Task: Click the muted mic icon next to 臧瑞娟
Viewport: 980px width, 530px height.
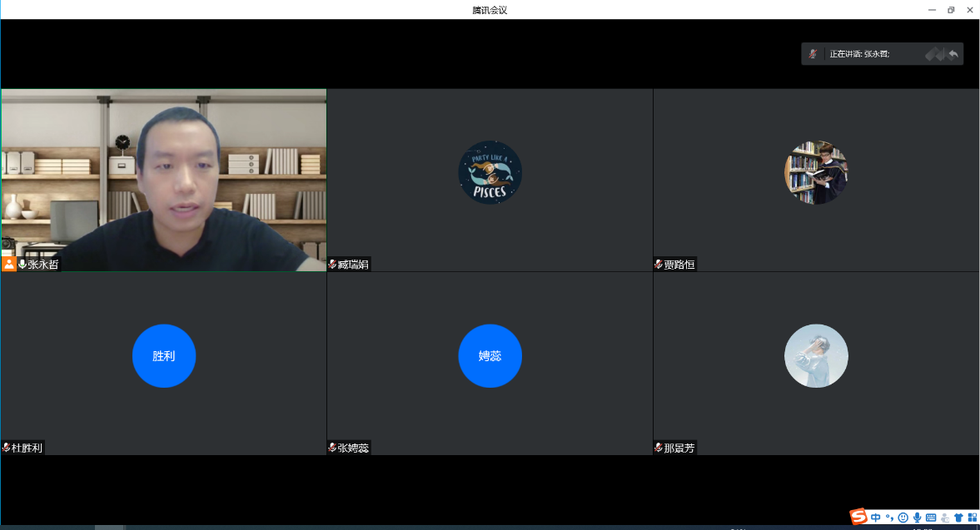Action: [332, 265]
